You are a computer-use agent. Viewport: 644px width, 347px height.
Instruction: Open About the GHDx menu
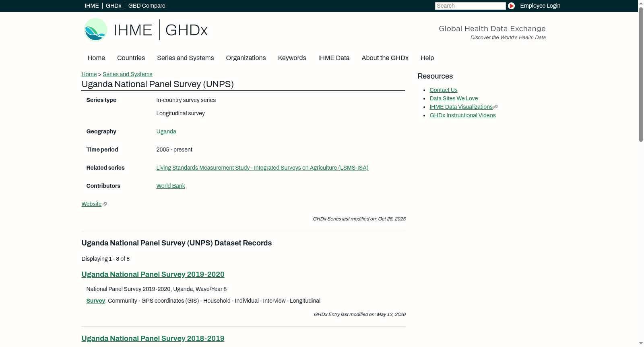tap(385, 58)
